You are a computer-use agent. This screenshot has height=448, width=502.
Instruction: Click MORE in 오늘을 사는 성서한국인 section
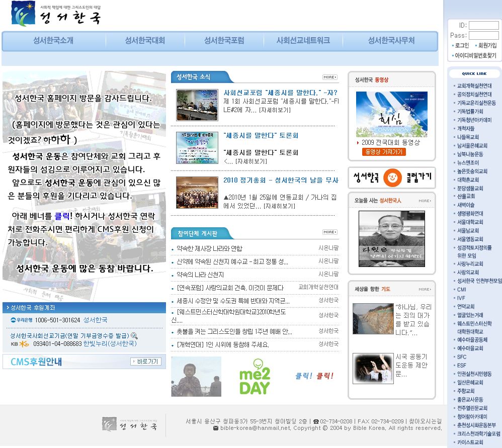point(425,201)
